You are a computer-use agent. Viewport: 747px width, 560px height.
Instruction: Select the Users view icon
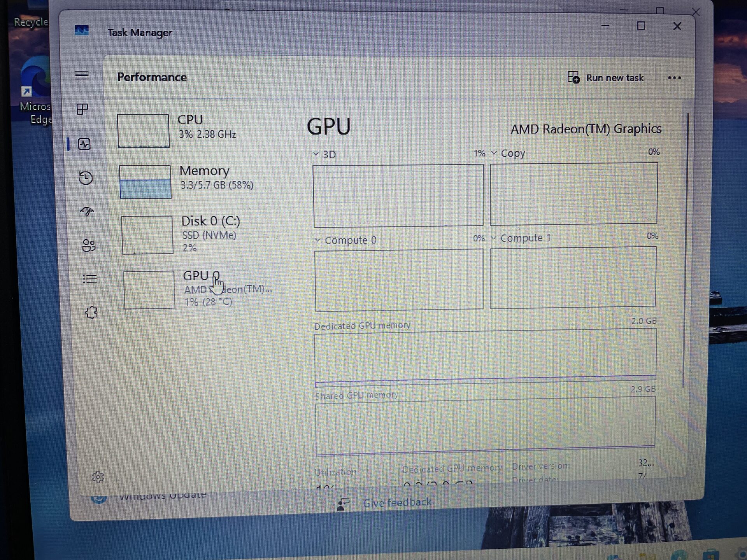pos(88,245)
